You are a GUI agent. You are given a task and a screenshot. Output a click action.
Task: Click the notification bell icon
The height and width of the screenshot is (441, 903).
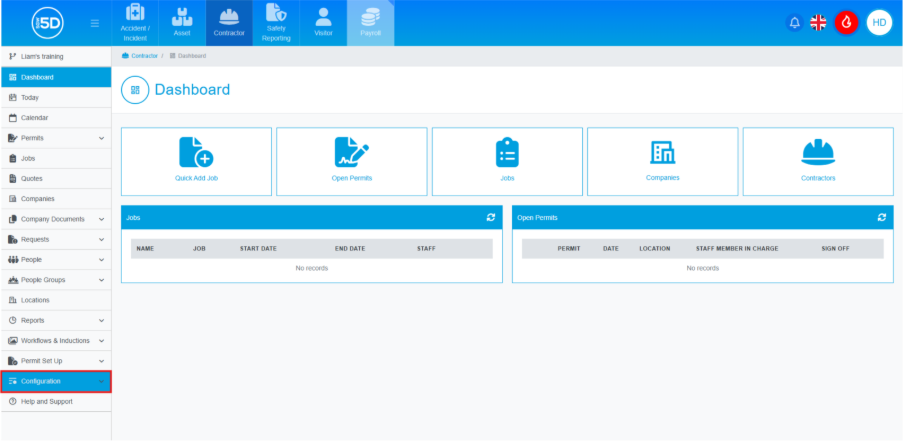coord(795,22)
